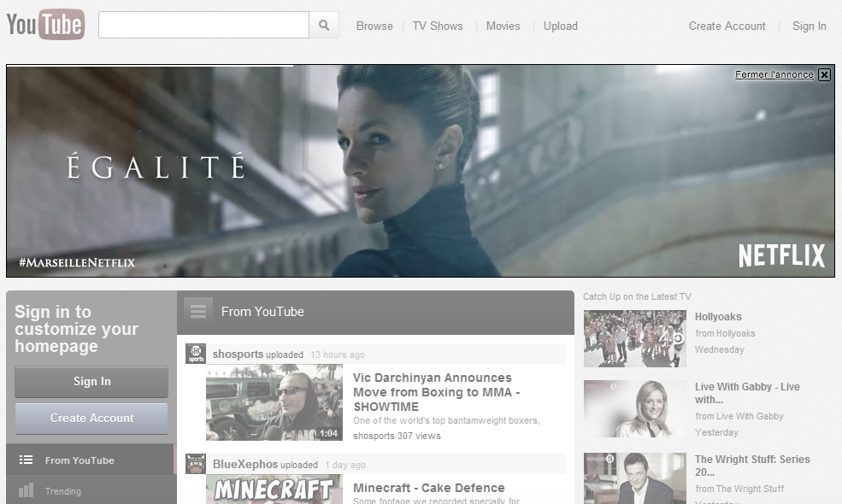This screenshot has width=842, height=504.
Task: Click the BlueXephos channel avatar icon
Action: [196, 464]
